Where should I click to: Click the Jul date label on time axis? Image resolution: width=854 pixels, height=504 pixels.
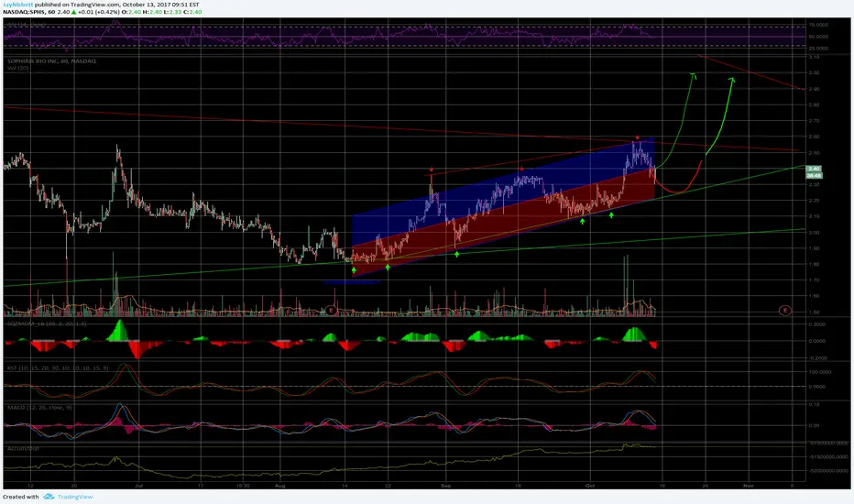click(138, 485)
